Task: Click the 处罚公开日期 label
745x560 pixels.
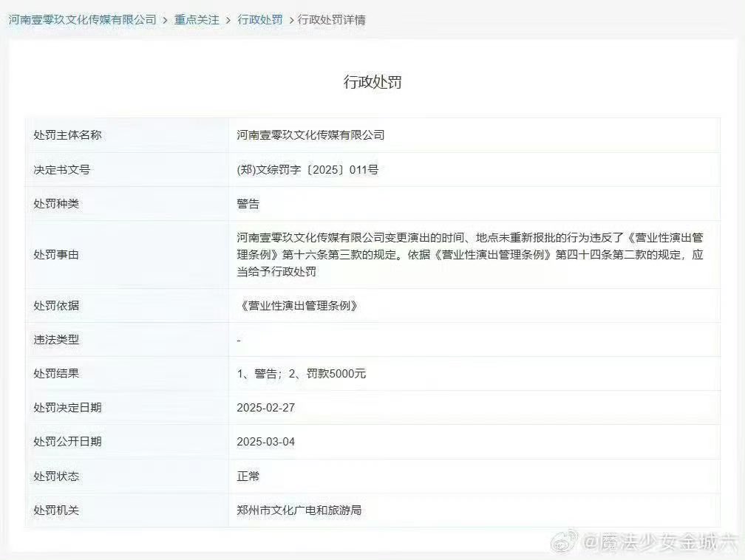Action: coord(67,441)
